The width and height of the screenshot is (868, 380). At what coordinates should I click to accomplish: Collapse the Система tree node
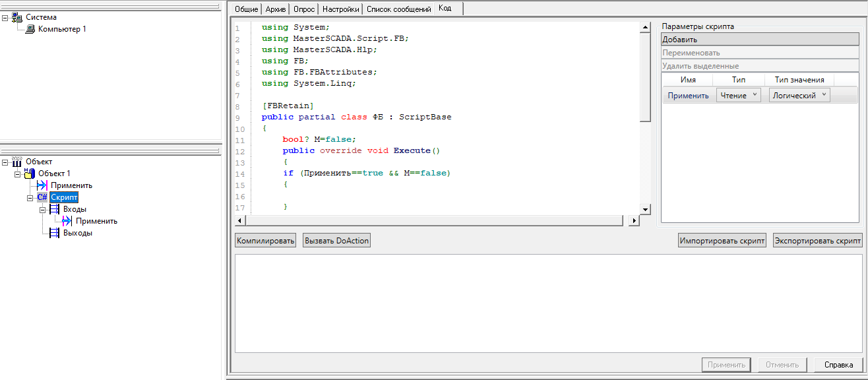(5, 18)
